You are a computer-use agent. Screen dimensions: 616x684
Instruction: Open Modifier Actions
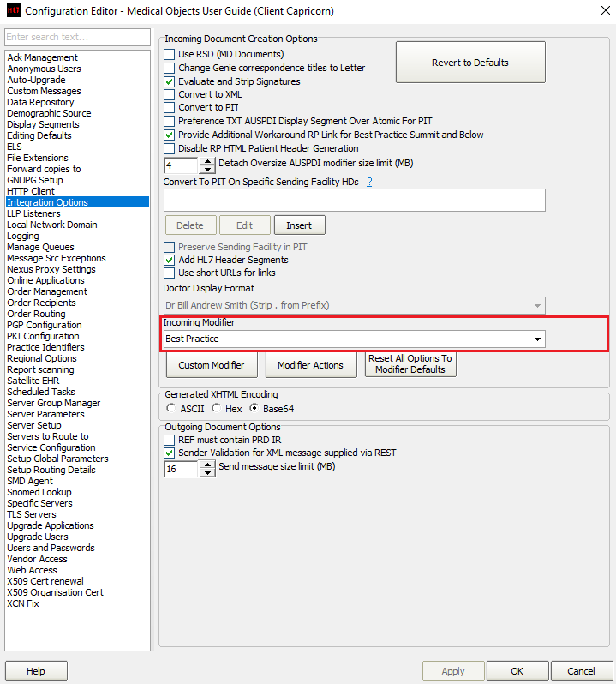click(310, 365)
